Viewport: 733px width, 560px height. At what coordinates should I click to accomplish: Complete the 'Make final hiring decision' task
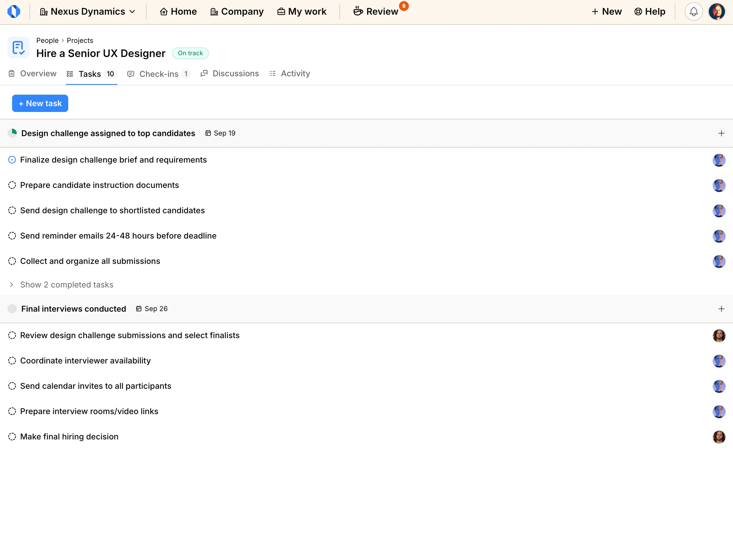[12, 436]
